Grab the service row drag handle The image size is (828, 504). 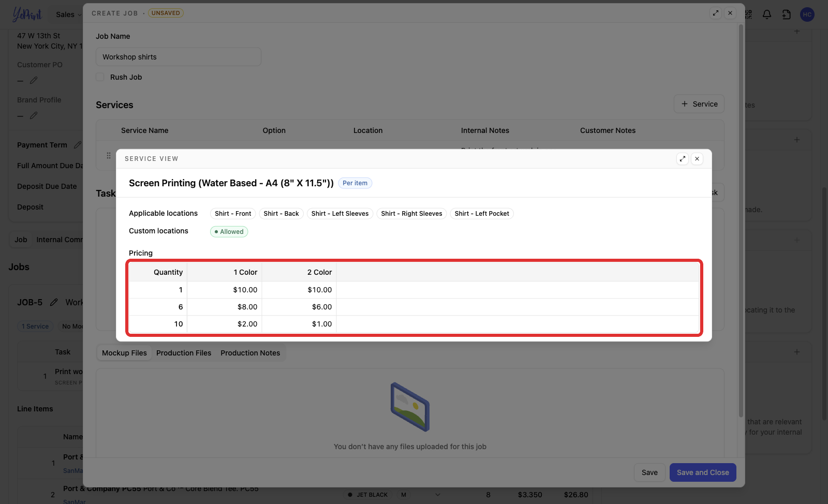click(x=109, y=155)
